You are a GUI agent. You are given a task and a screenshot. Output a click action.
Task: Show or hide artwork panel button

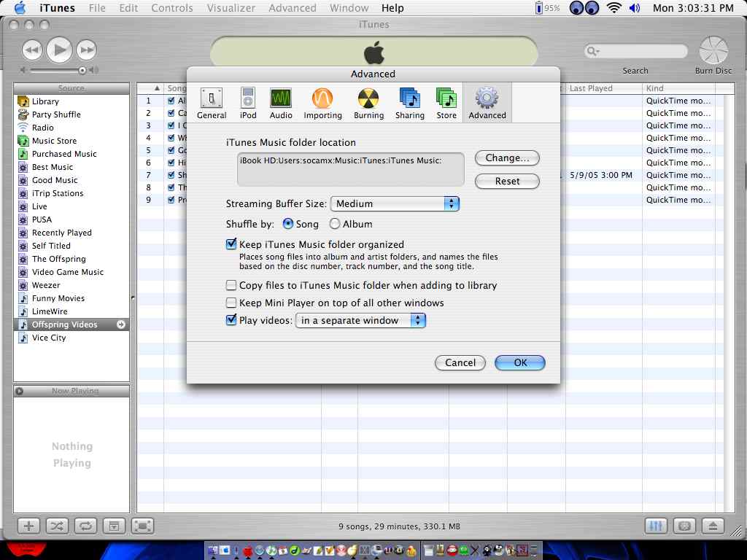pos(114,526)
